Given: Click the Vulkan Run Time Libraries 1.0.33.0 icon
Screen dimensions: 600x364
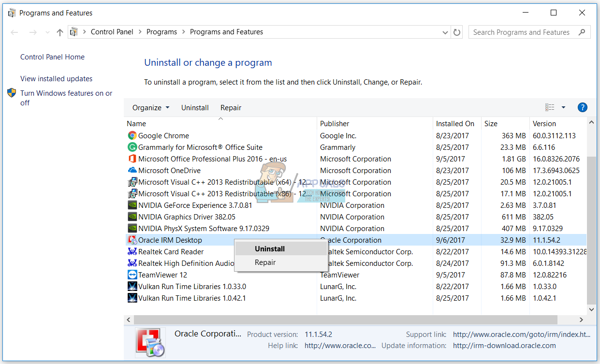Looking at the screenshot, I should (x=132, y=287).
